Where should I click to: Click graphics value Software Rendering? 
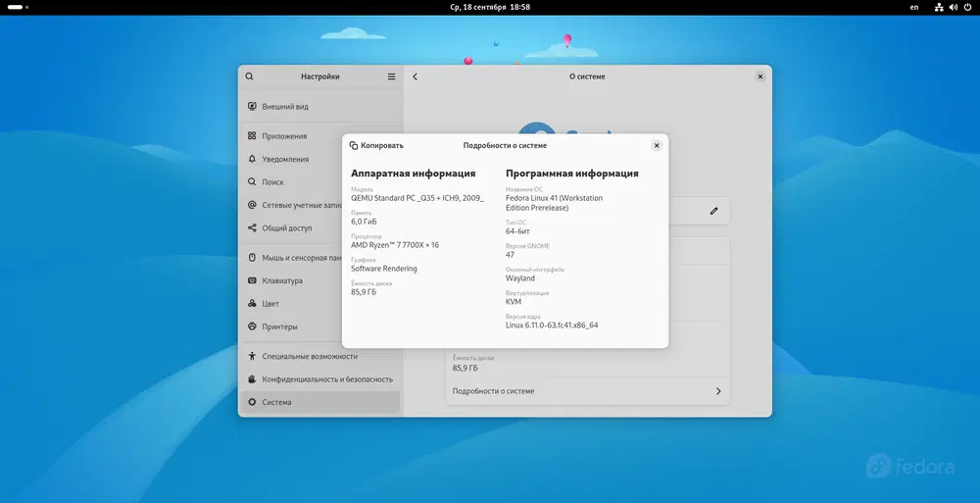(384, 269)
